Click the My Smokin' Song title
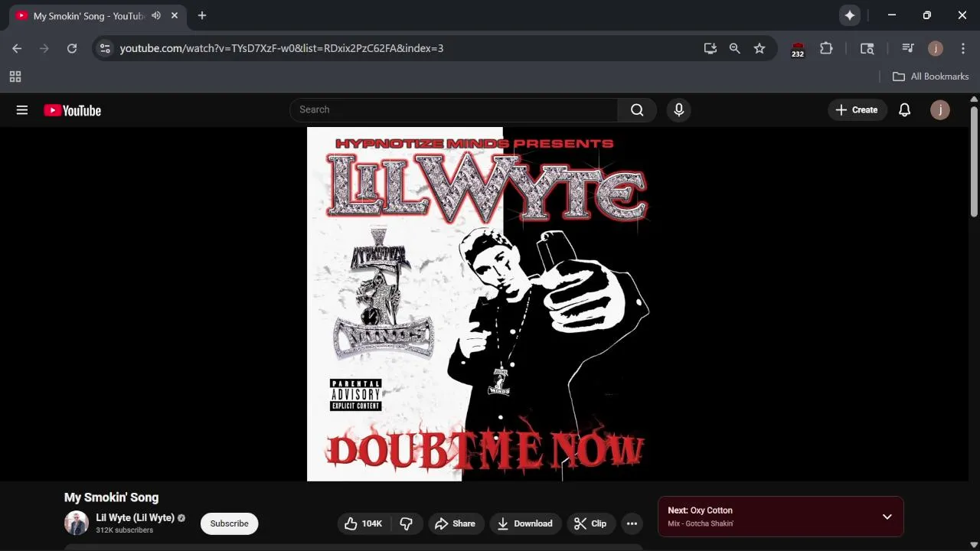 tap(112, 497)
